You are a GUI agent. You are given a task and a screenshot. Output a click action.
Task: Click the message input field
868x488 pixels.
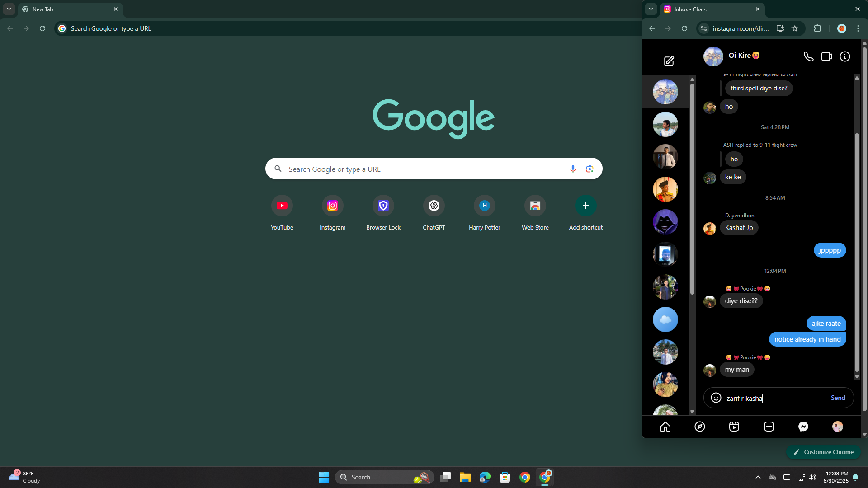775,398
